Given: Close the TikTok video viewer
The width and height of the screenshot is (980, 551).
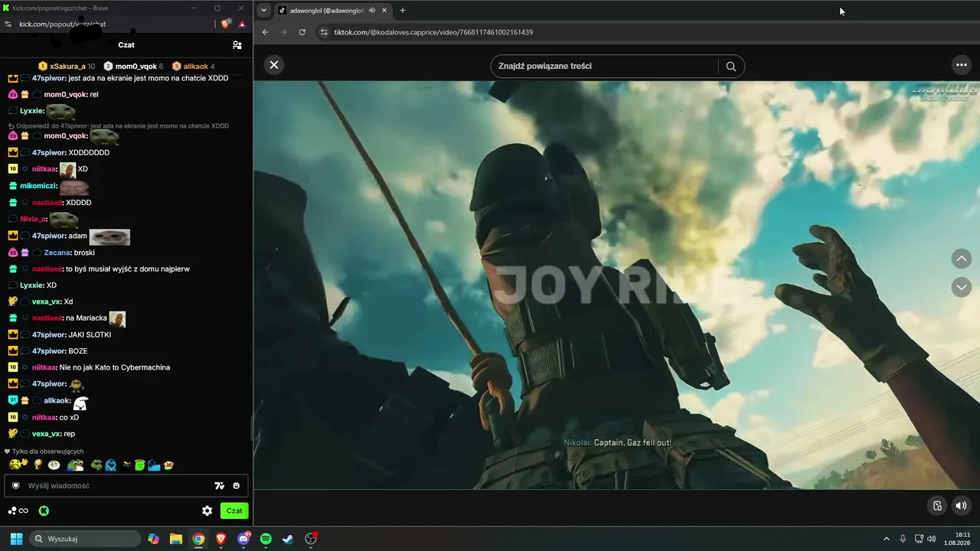Looking at the screenshot, I should tap(274, 65).
